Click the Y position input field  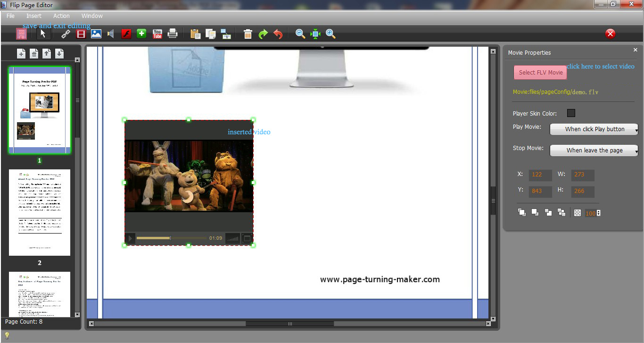[540, 192]
